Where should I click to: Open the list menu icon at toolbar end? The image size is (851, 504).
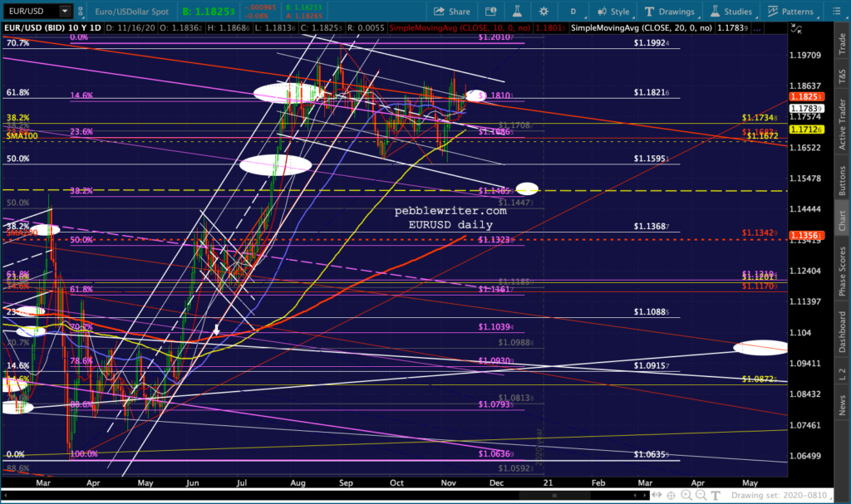tap(836, 12)
